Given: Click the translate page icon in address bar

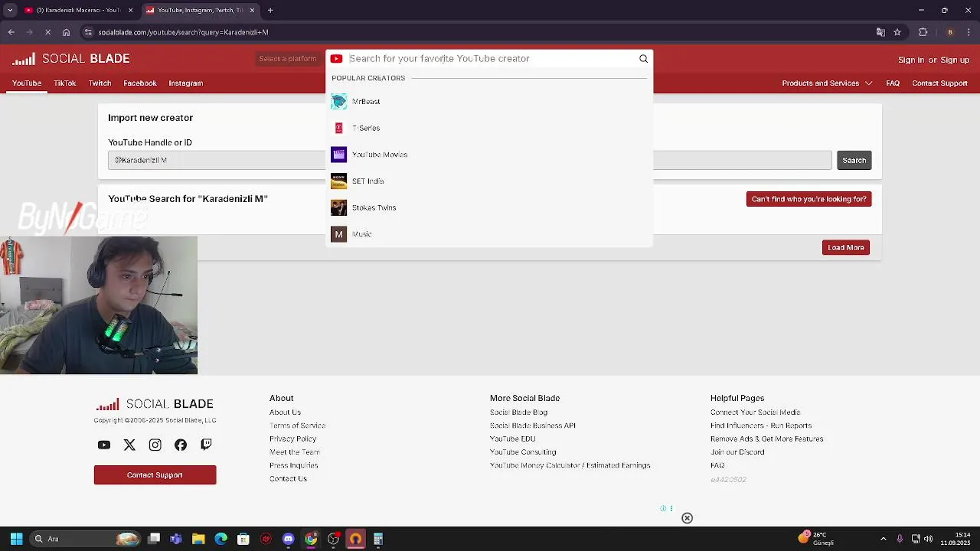Looking at the screenshot, I should (880, 32).
